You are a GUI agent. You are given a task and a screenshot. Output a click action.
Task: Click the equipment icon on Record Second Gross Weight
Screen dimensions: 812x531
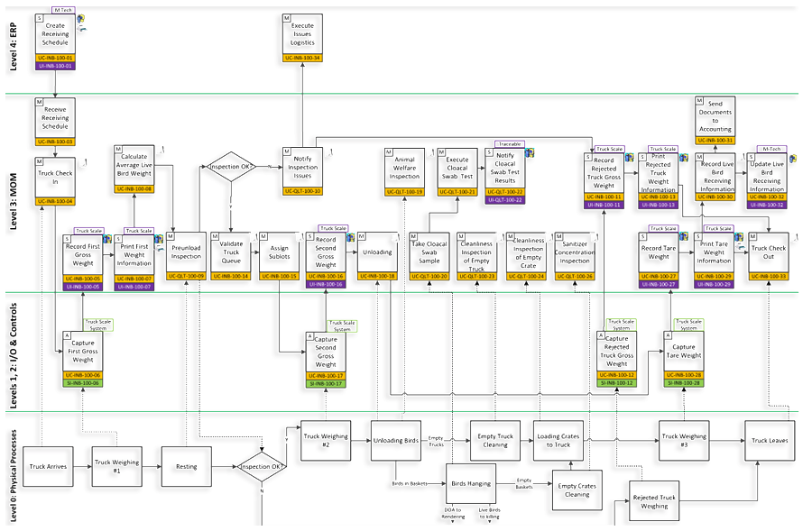351,238
